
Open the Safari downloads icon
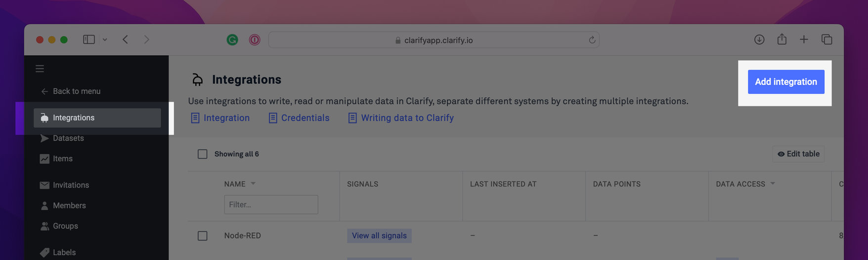[759, 39]
